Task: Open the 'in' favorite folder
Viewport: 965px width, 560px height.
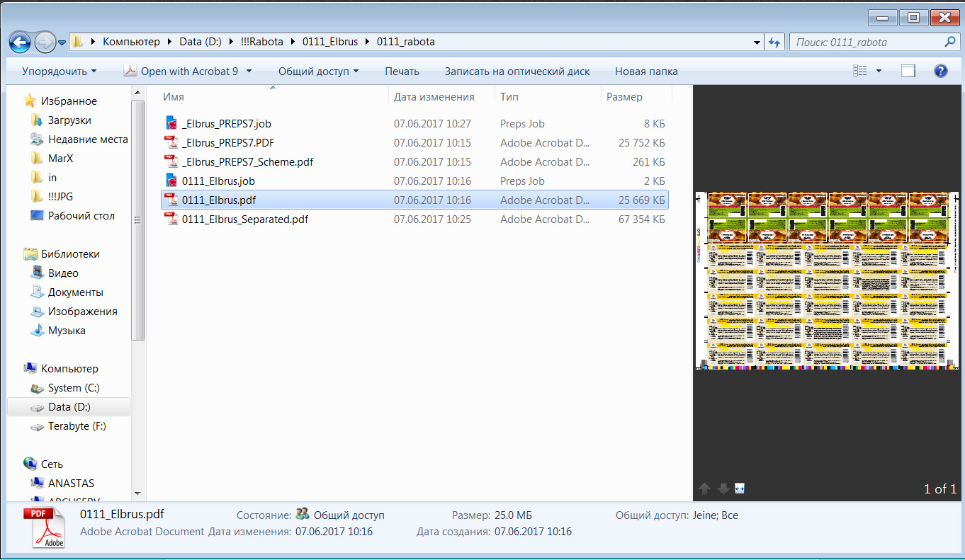Action: pos(52,178)
